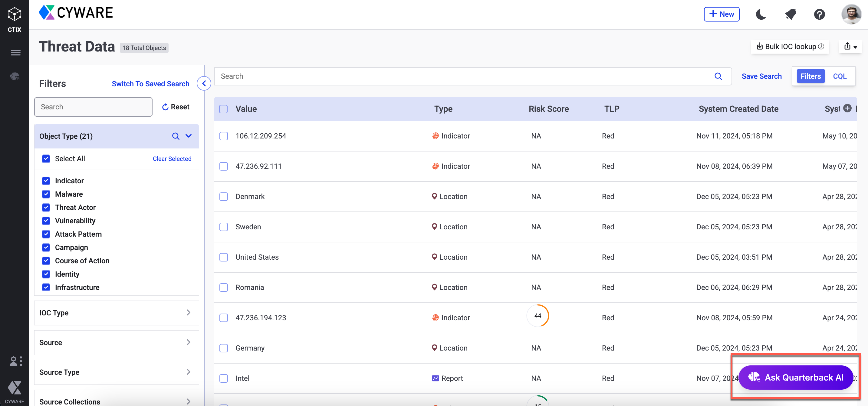Collapse filters panel with left arrow
The height and width of the screenshot is (406, 868).
204,83
